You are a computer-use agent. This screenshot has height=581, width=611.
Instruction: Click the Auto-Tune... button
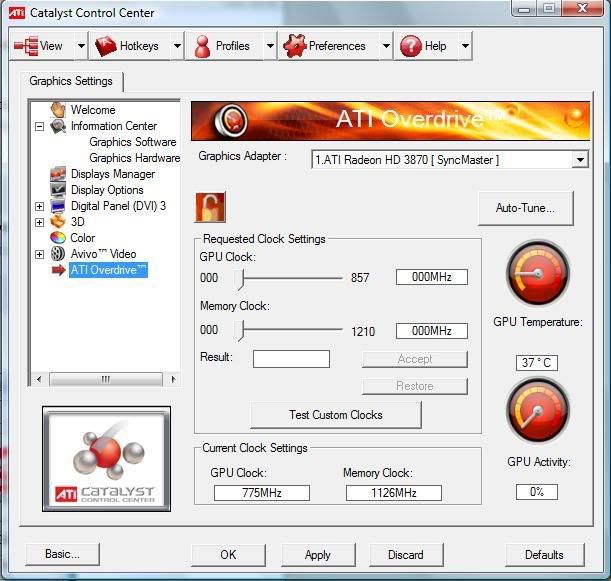click(x=525, y=208)
